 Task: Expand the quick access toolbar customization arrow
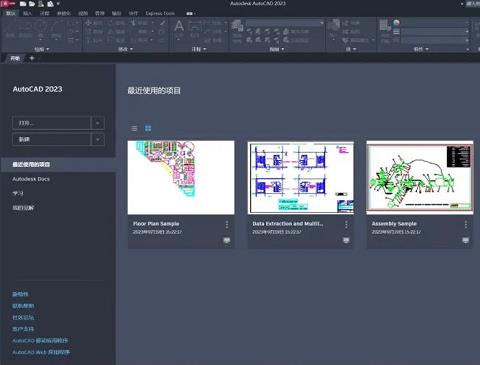click(58, 4)
